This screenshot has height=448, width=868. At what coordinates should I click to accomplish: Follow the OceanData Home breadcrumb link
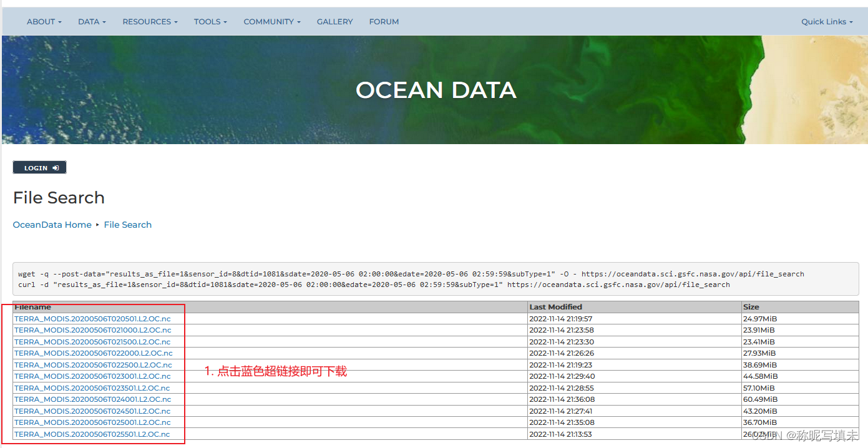tap(52, 225)
